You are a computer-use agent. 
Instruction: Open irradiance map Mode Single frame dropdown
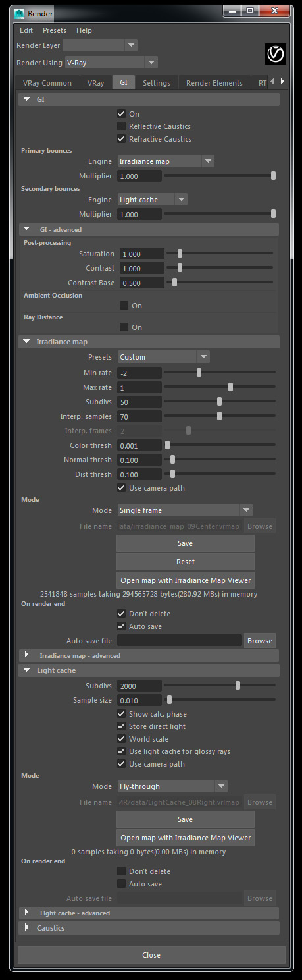[x=185, y=510]
